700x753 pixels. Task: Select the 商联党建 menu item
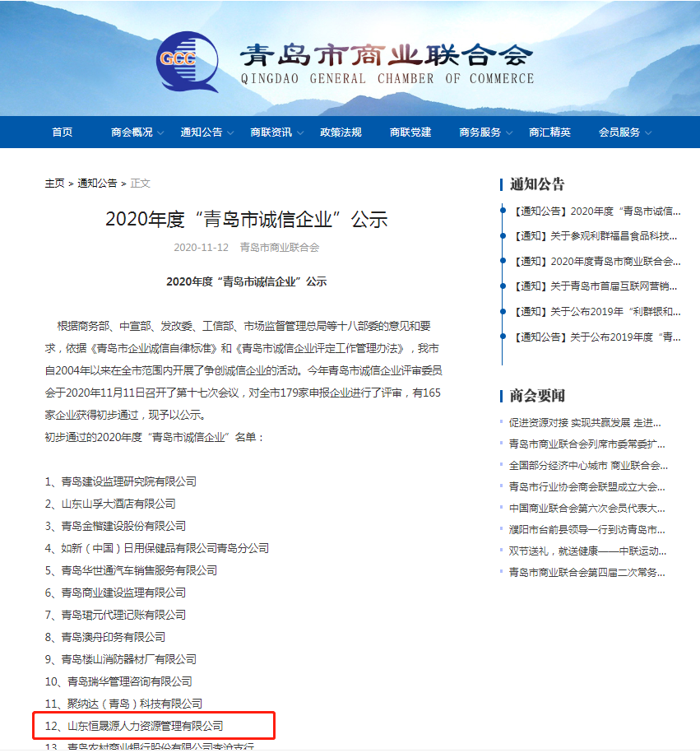click(x=410, y=132)
